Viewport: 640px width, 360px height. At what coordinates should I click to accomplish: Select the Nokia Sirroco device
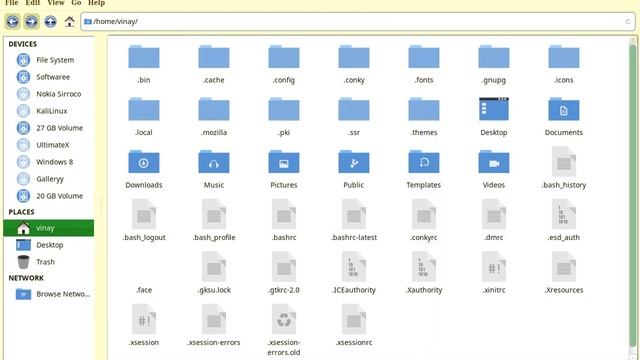coord(49,94)
